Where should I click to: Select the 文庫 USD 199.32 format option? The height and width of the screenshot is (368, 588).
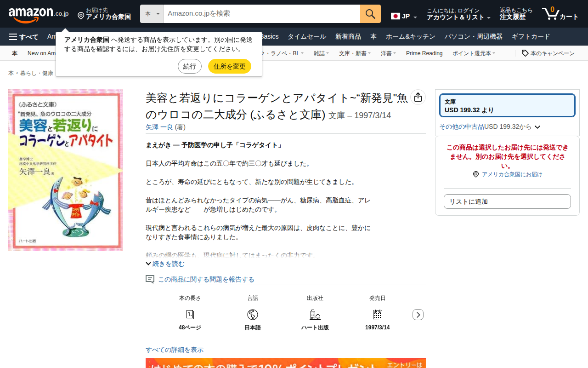pos(507,105)
